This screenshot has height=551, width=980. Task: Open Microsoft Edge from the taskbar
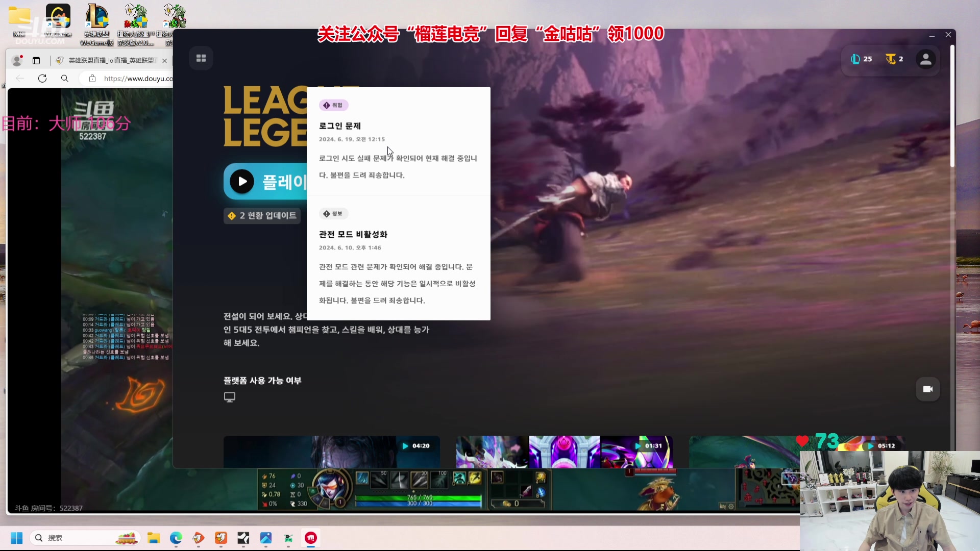point(176,538)
